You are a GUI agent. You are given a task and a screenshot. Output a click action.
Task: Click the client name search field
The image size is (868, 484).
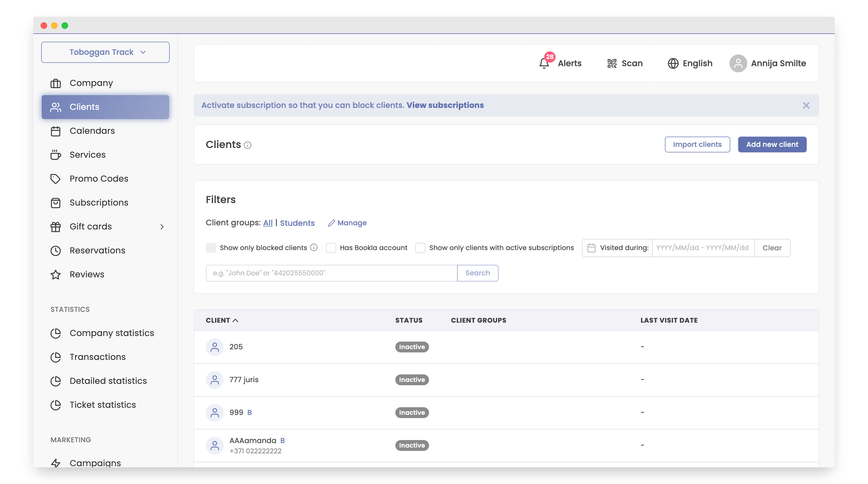tap(331, 273)
